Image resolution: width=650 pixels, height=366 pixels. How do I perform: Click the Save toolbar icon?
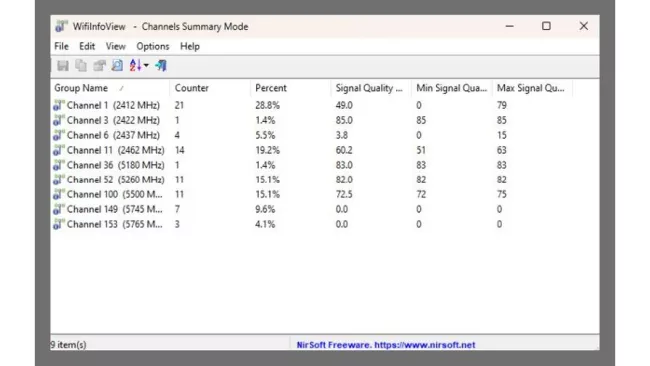[63, 65]
